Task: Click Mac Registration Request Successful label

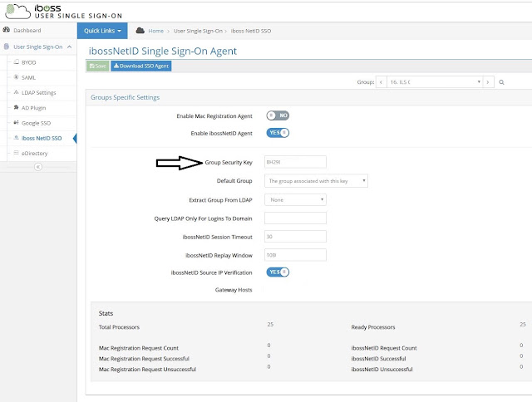Action: coord(144,359)
